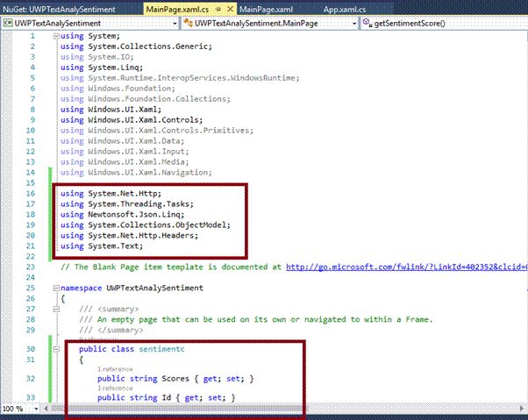Click 'using Windows.UI.Xaml.Controls;' on line 9
This screenshot has width=528, height=420.
pos(132,120)
